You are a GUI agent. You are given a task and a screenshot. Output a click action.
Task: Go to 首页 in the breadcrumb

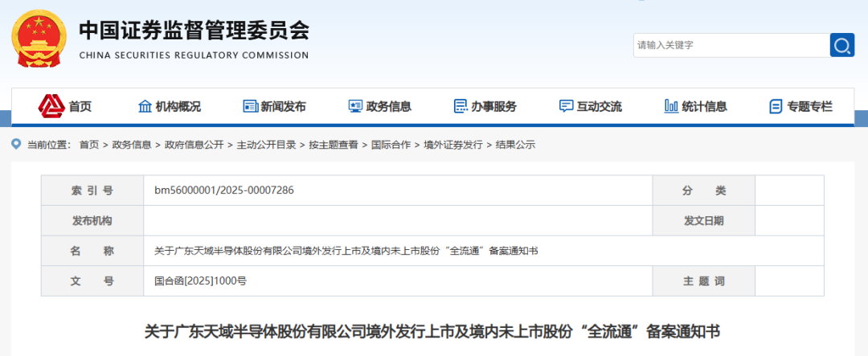tap(89, 145)
